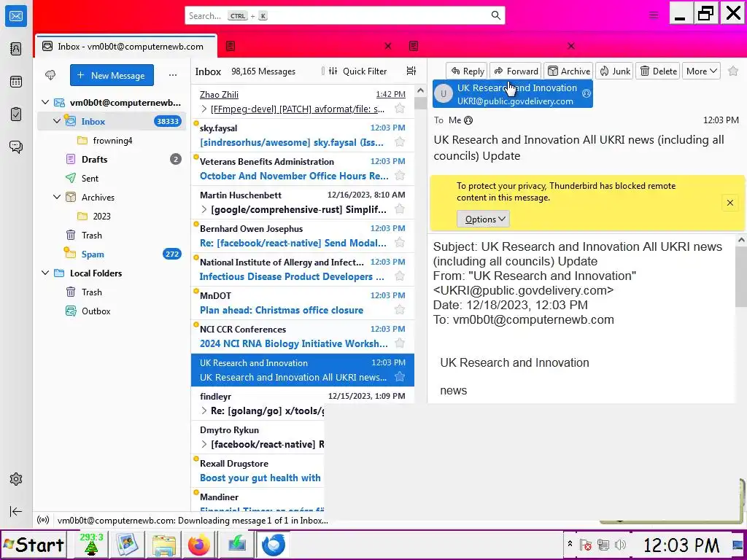Reply to the UKRI message
The image size is (747, 560).
point(467,71)
